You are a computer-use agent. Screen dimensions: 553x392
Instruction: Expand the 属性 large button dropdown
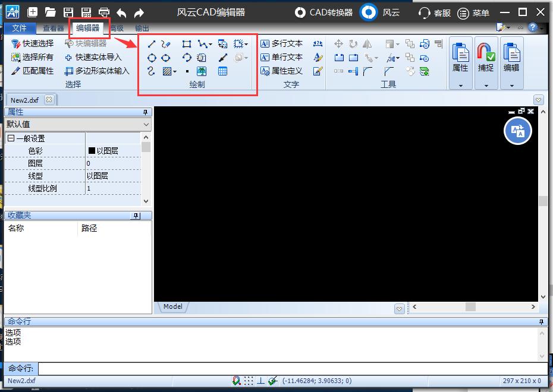coord(461,86)
